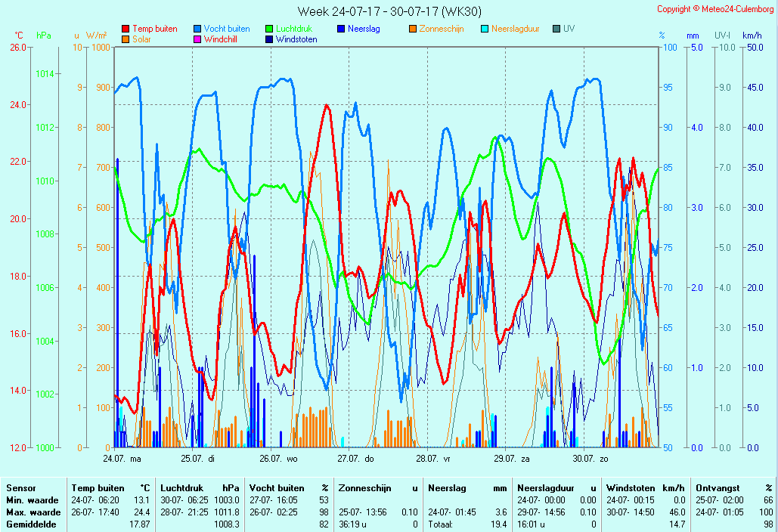
Task: Click the red Temp buiten legend swatch
Action: click(x=126, y=29)
